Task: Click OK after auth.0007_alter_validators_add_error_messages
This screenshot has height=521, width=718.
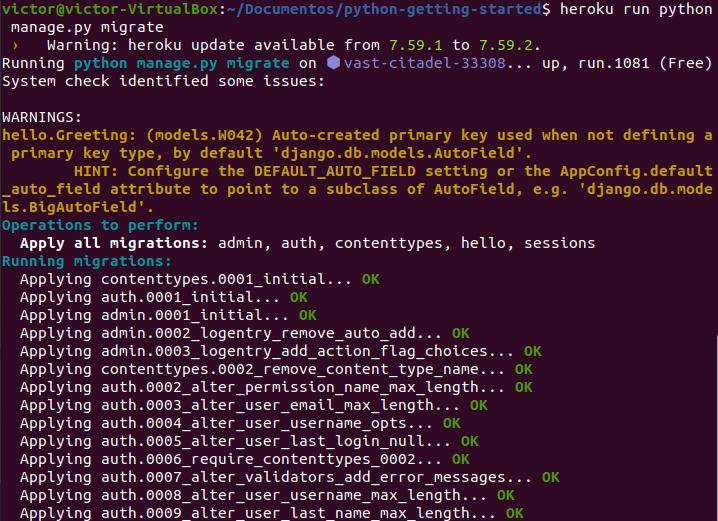Action: pos(550,477)
